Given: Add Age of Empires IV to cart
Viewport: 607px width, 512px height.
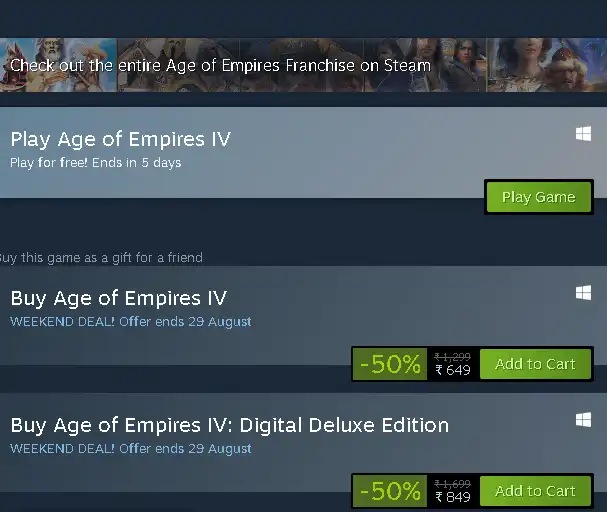Looking at the screenshot, I should pyautogui.click(x=535, y=364).
